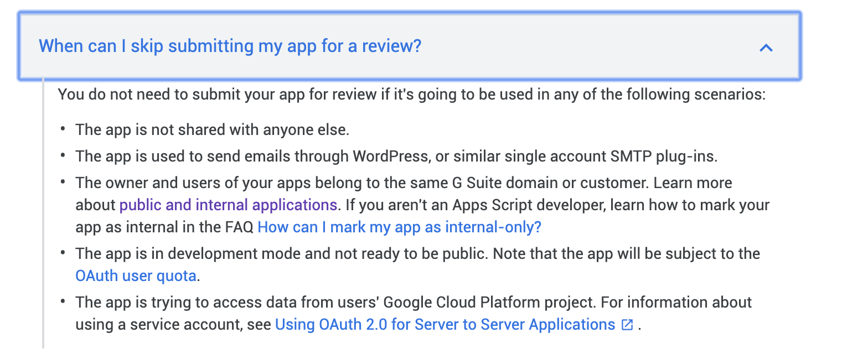
Task: Open the 'public and internal applications' link
Action: click(x=228, y=205)
